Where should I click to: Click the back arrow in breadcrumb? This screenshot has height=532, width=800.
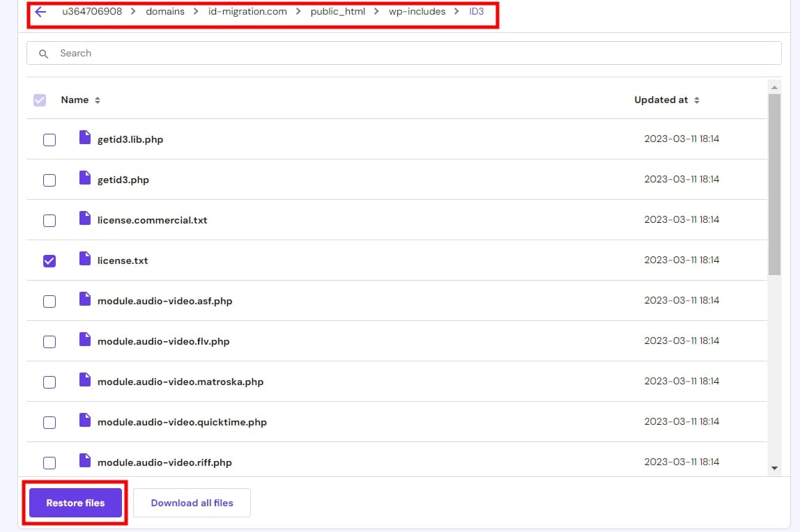pyautogui.click(x=40, y=12)
